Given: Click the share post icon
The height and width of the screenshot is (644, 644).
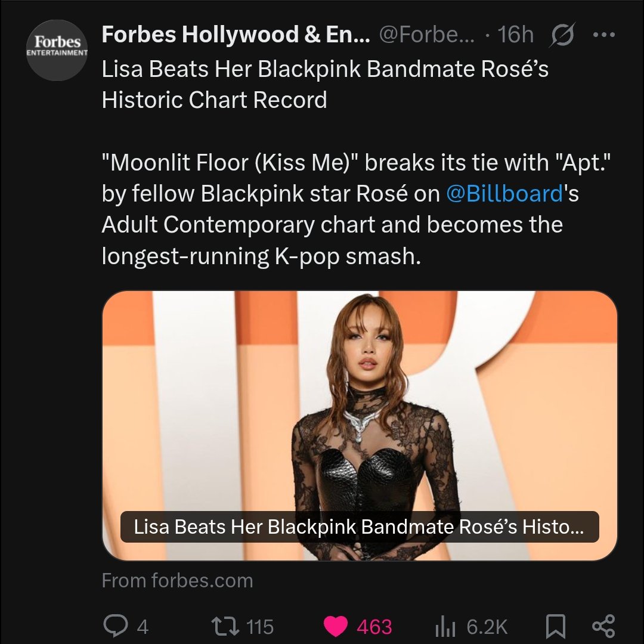Looking at the screenshot, I should [603, 626].
